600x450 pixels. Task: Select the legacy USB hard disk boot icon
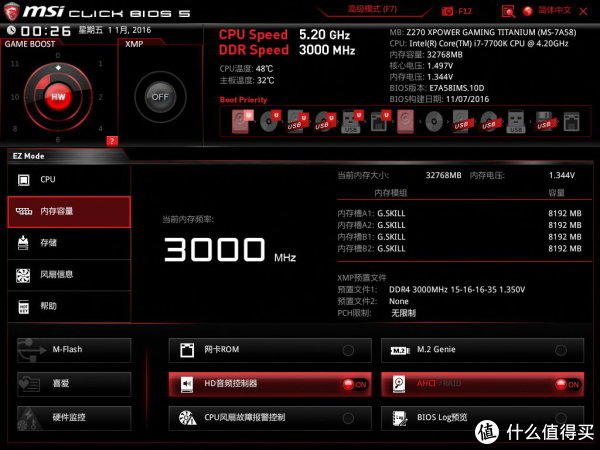point(461,122)
